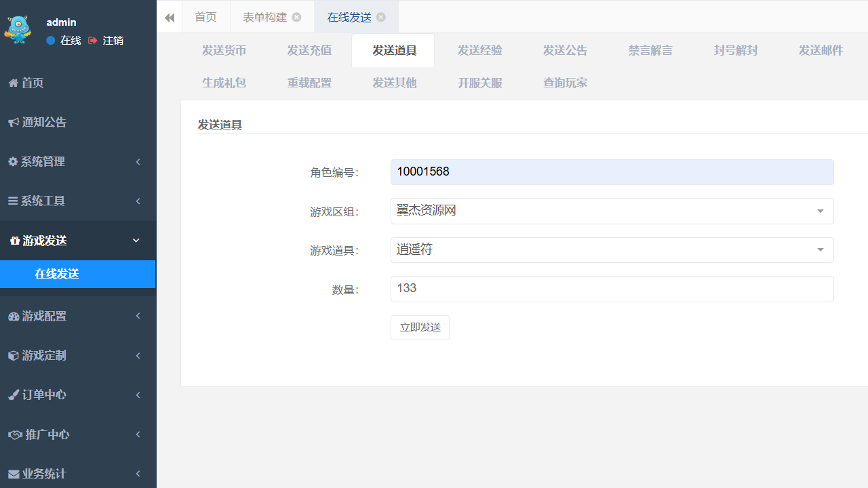The height and width of the screenshot is (488, 868).
Task: Click the gear icon for 系统管理
Action: [x=12, y=161]
